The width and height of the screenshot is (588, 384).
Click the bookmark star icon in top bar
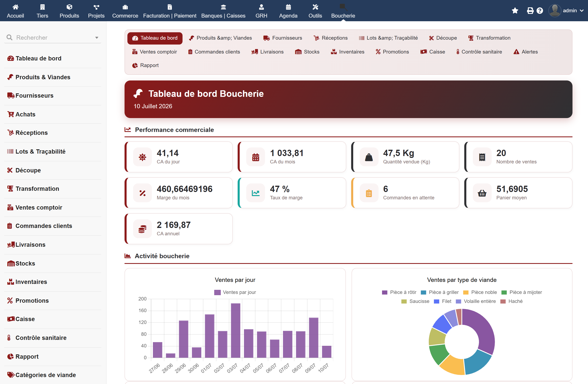[x=515, y=10]
